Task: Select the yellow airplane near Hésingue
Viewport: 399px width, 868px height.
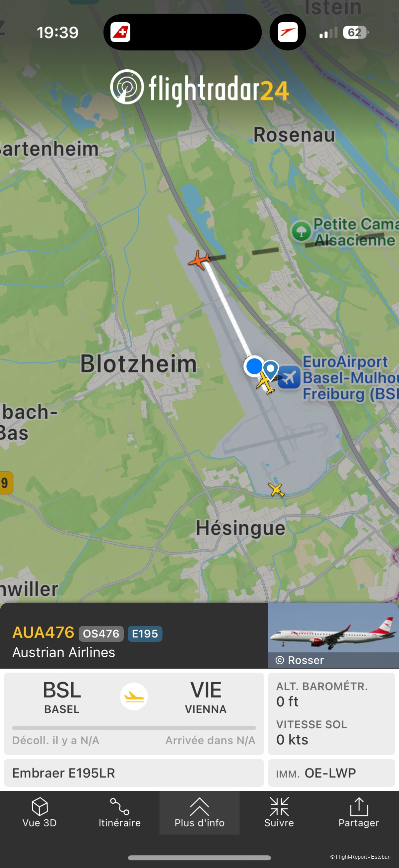Action: click(276, 490)
